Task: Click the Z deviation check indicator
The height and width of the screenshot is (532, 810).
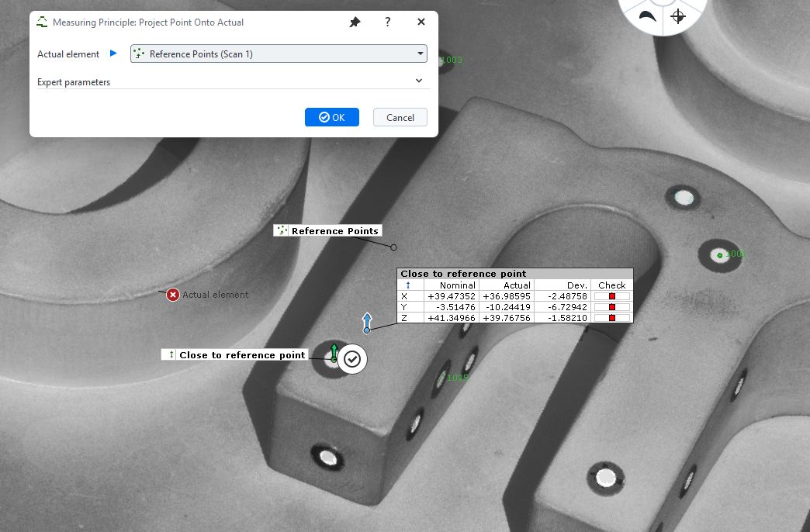Action: pos(611,318)
